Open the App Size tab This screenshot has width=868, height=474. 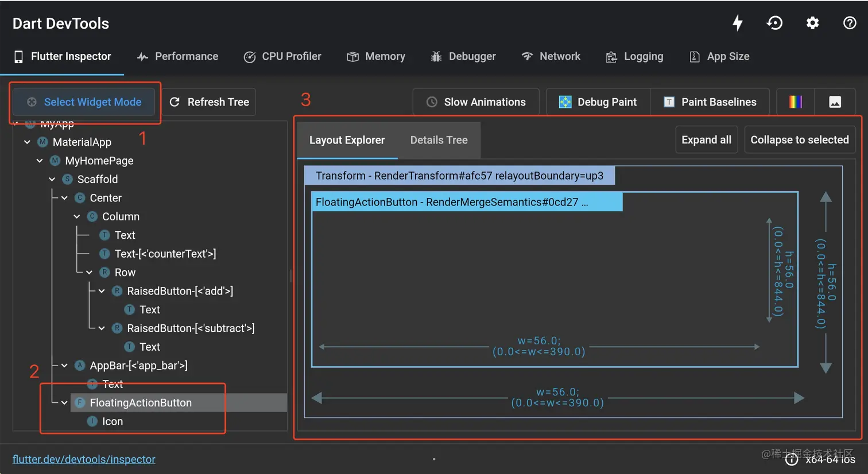click(719, 56)
